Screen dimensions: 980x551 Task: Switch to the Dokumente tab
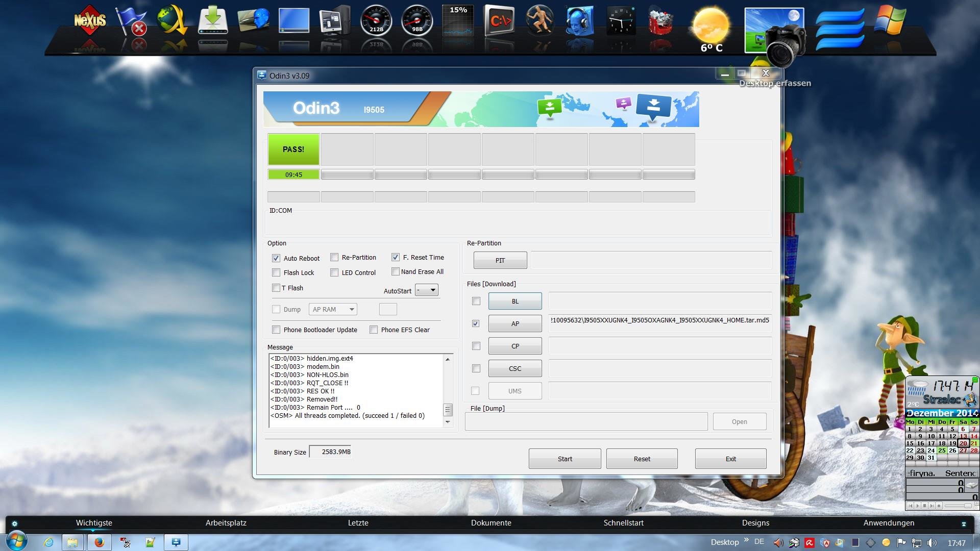491,523
